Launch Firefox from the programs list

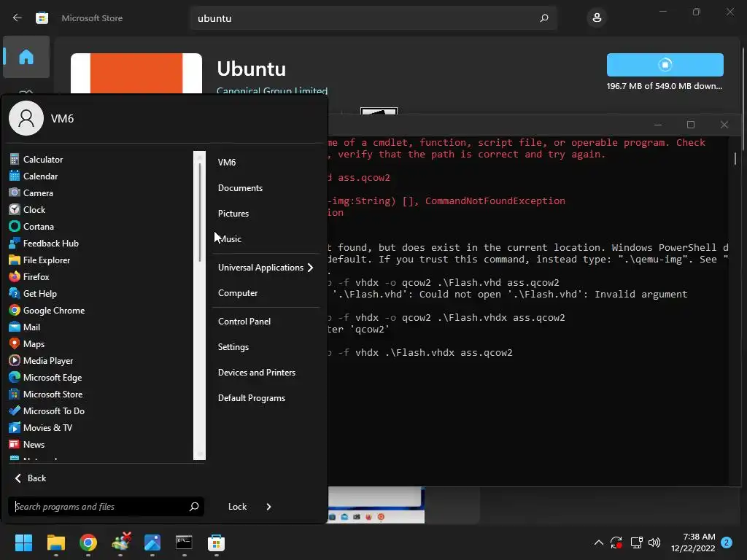coord(29,276)
